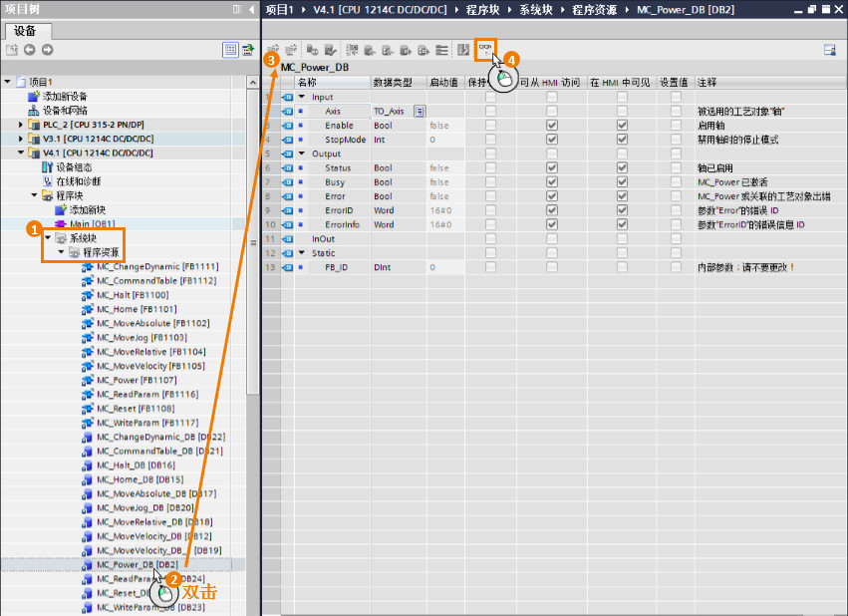This screenshot has width=848, height=616.
Task: Uncheck visible in HMI for StopMode row
Action: pyautogui.click(x=622, y=139)
